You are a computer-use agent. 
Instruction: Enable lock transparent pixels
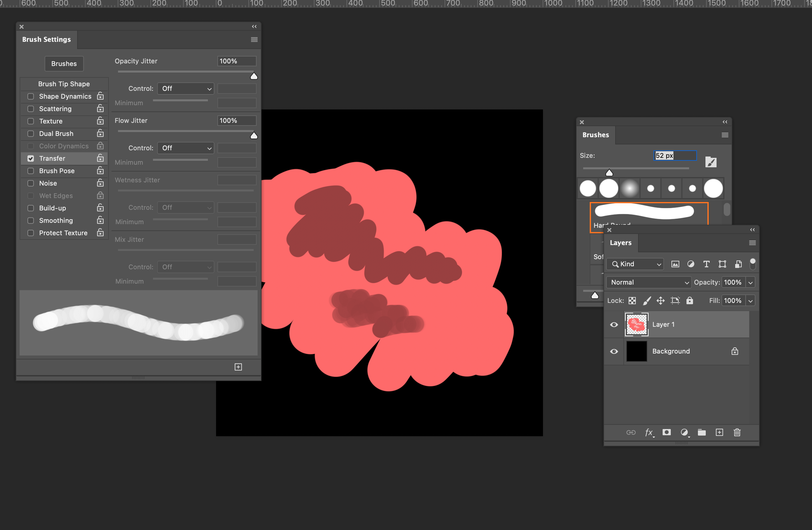[x=632, y=301]
